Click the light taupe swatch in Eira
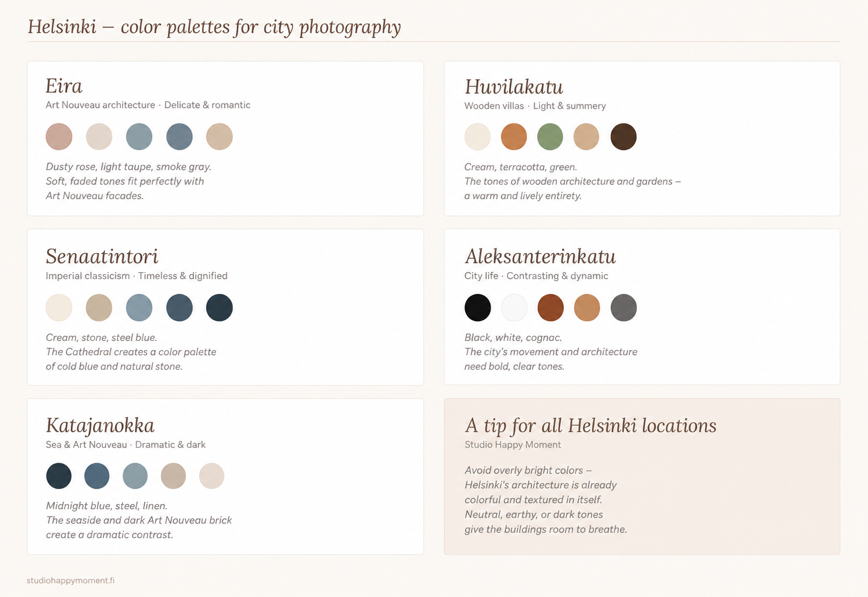Image resolution: width=868 pixels, height=597 pixels. [99, 137]
